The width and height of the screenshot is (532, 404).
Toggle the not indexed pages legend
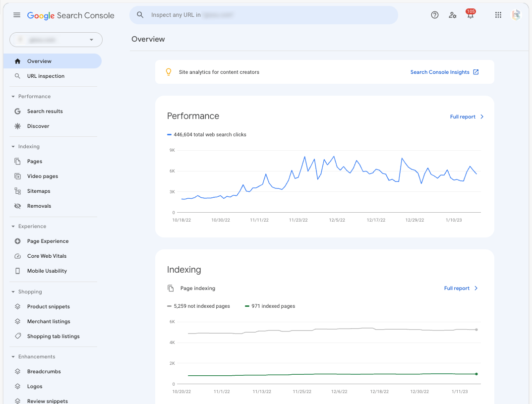198,306
